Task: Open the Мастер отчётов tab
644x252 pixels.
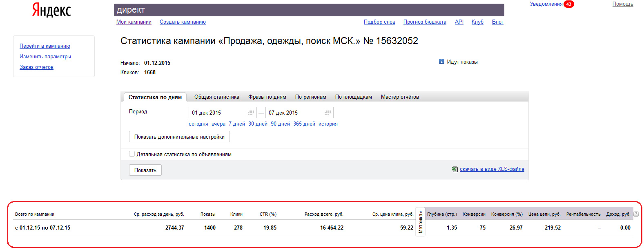Action: [x=400, y=97]
